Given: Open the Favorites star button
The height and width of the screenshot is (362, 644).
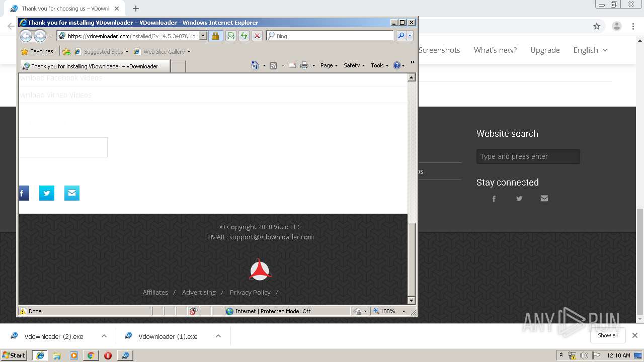Looking at the screenshot, I should click(37, 51).
